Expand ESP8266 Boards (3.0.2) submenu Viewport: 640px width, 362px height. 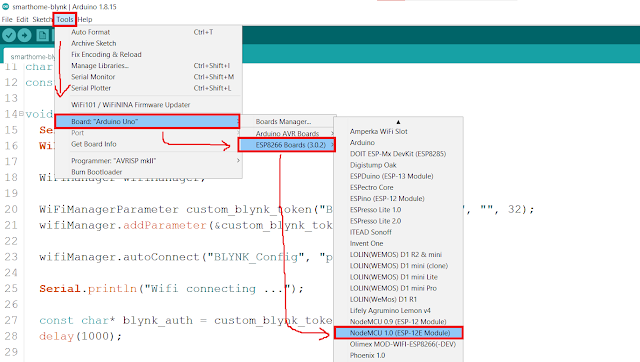[x=287, y=145]
